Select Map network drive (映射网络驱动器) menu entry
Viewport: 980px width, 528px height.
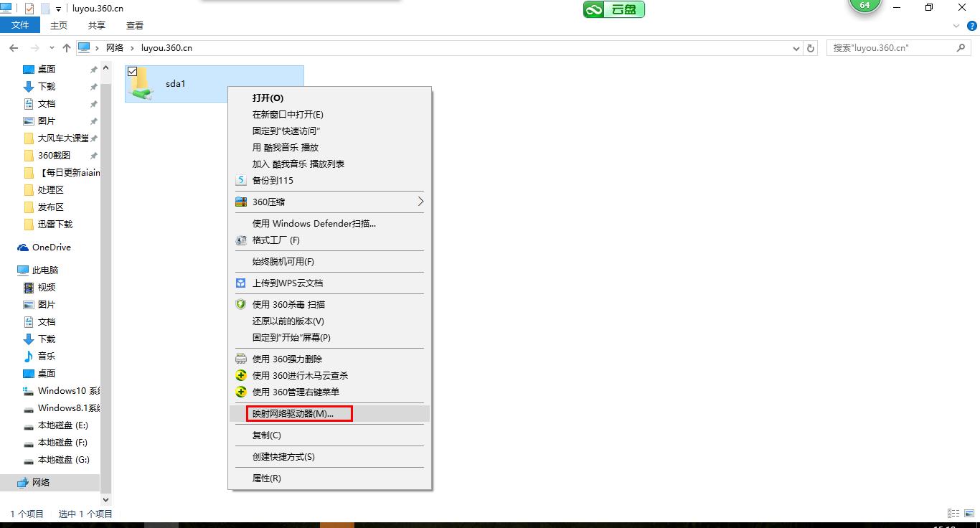(329, 414)
